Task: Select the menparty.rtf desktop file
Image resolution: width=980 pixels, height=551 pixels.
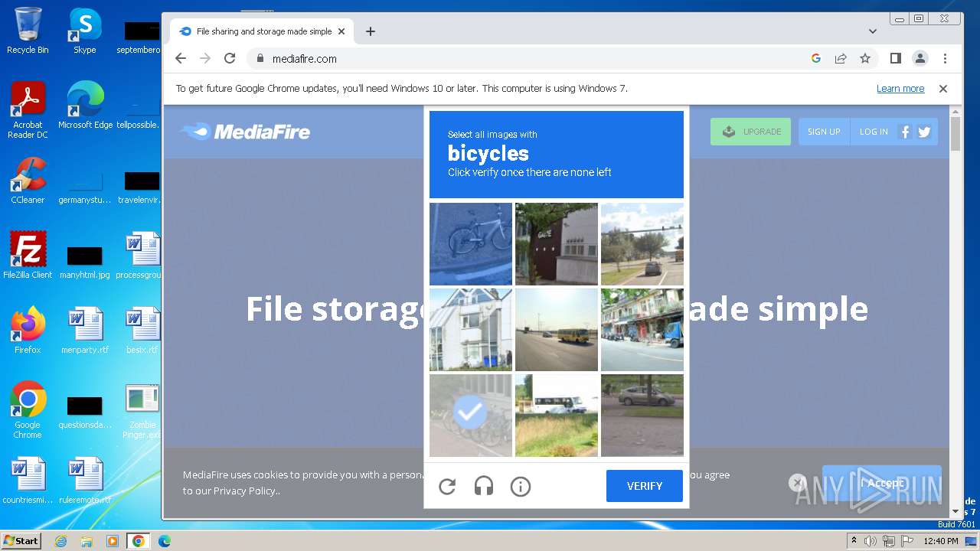Action: pyautogui.click(x=85, y=331)
